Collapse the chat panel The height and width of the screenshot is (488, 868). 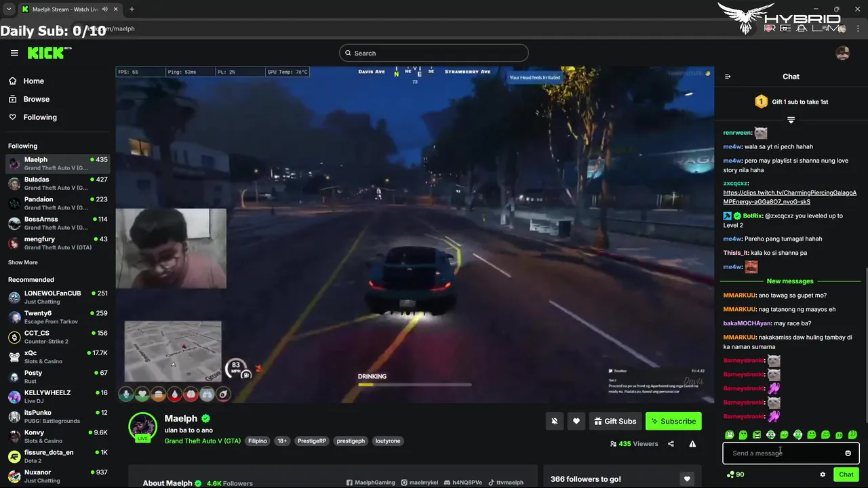pos(728,77)
